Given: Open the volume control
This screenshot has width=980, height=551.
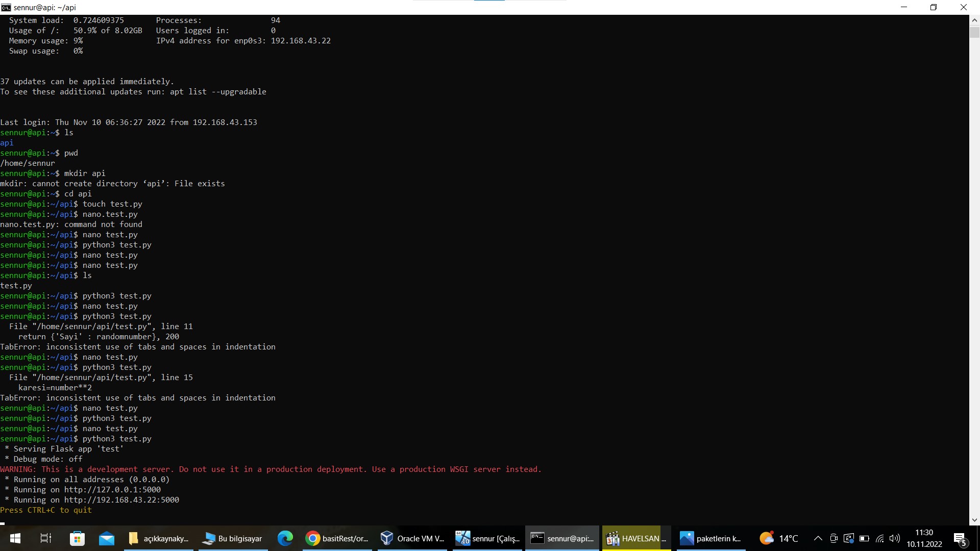Looking at the screenshot, I should tap(894, 538).
